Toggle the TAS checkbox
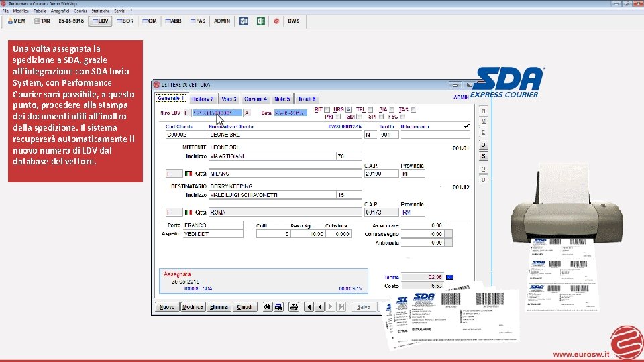Screen dimensions: 644x362 pos(413,109)
